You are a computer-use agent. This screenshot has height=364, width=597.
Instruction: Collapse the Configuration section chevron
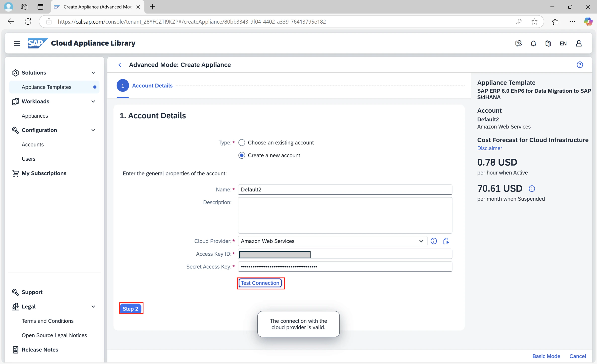click(93, 130)
